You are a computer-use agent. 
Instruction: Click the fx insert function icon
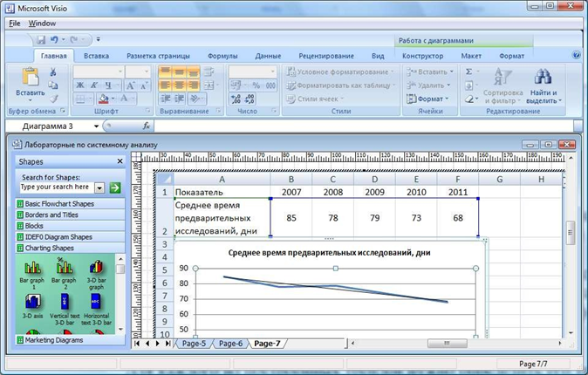click(x=147, y=126)
